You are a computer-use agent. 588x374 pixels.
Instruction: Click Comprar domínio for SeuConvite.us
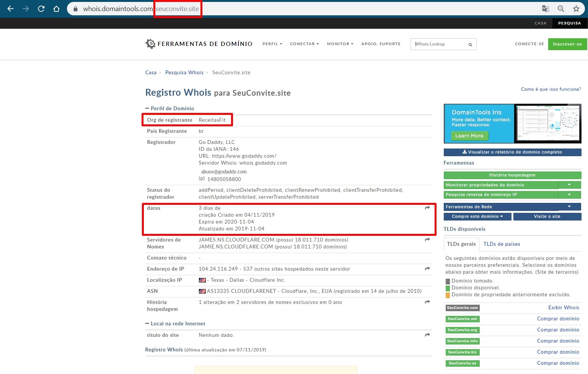pyautogui.click(x=558, y=363)
